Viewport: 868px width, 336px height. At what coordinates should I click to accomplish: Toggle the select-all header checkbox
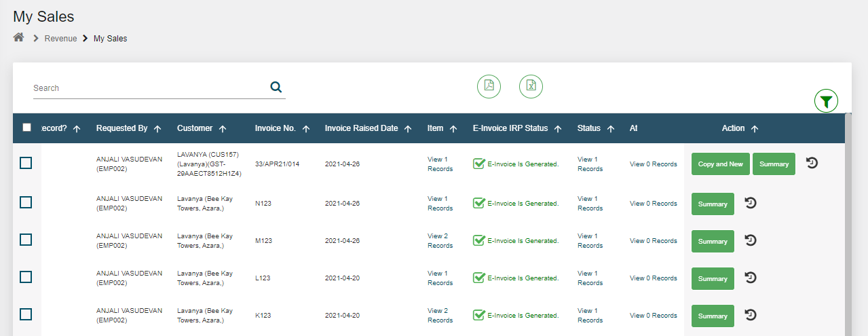pos(26,127)
